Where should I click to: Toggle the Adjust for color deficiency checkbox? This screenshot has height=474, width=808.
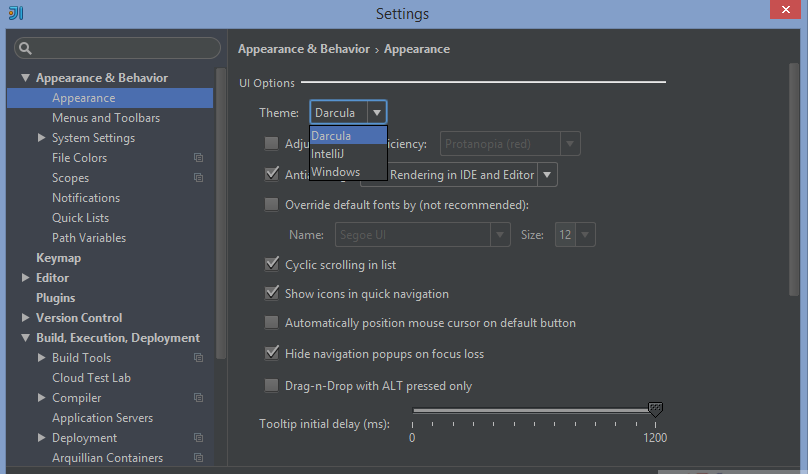[x=271, y=143]
